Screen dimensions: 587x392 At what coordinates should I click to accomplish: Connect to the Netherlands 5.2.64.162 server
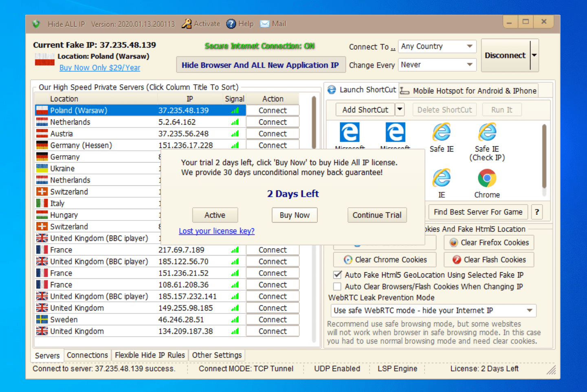click(273, 122)
